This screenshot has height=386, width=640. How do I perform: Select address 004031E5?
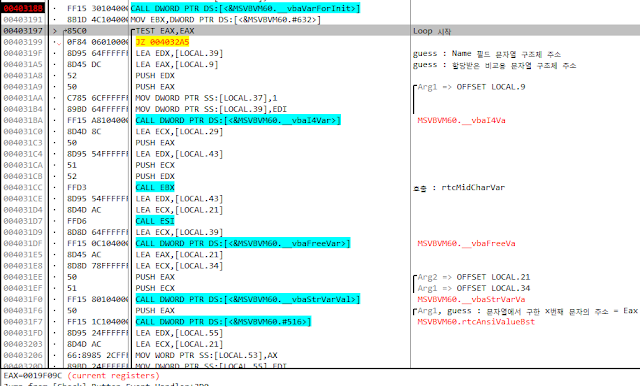click(23, 255)
